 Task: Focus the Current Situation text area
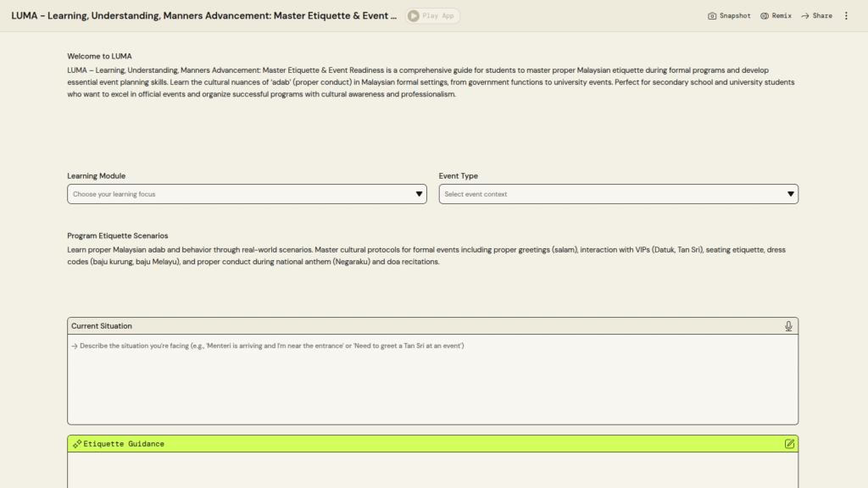(432, 381)
